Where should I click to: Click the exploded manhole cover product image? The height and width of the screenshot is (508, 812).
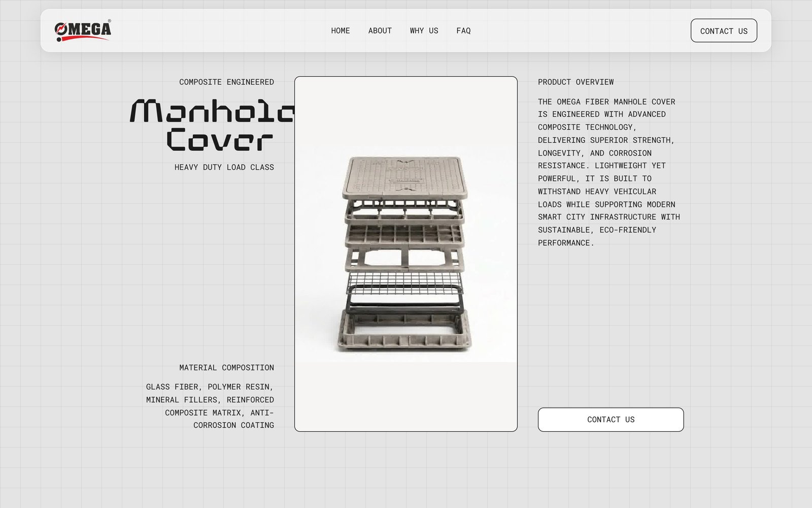click(x=406, y=254)
